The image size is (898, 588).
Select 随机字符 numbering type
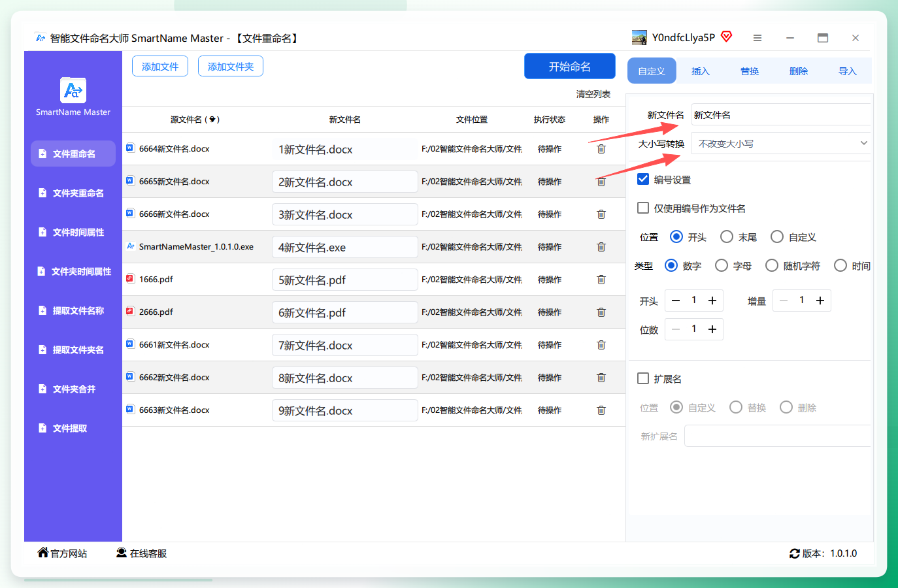point(772,265)
